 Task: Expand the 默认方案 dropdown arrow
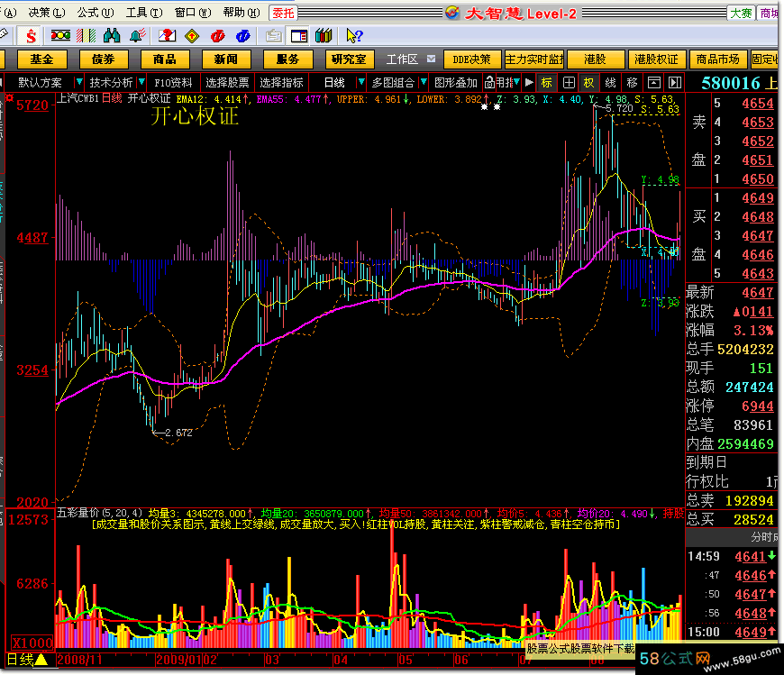[x=78, y=82]
